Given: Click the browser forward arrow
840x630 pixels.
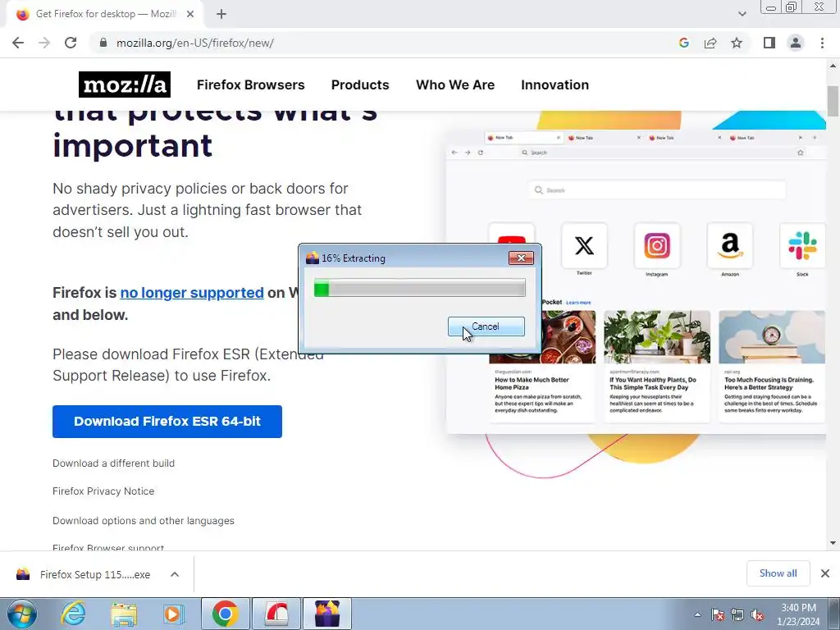Looking at the screenshot, I should (44, 43).
